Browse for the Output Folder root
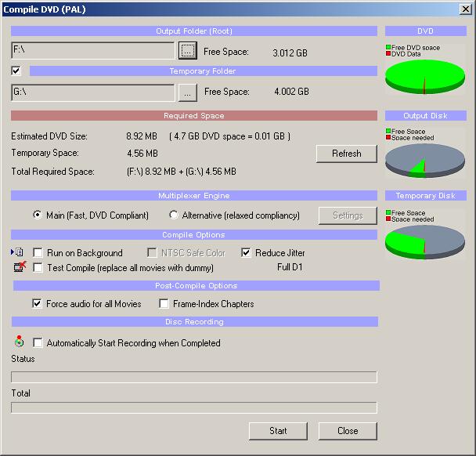 pyautogui.click(x=187, y=51)
